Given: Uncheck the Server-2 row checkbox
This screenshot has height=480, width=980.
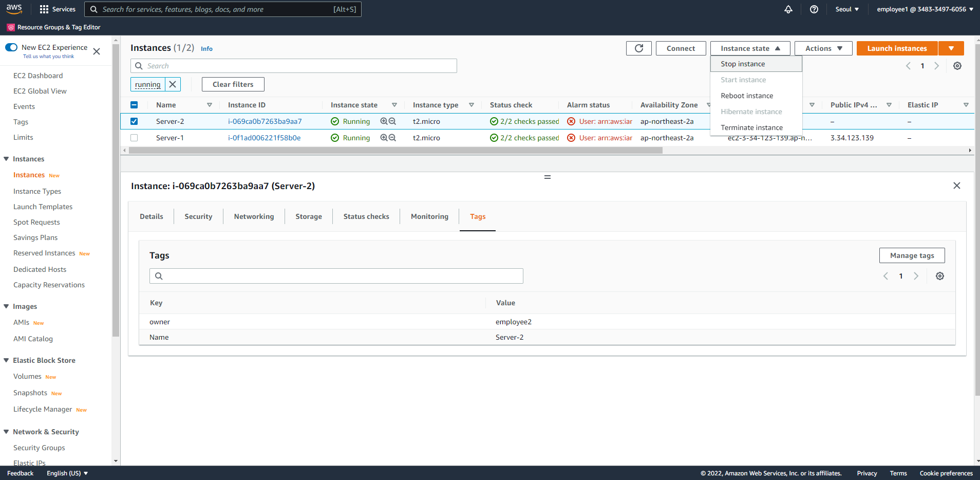Looking at the screenshot, I should (134, 121).
